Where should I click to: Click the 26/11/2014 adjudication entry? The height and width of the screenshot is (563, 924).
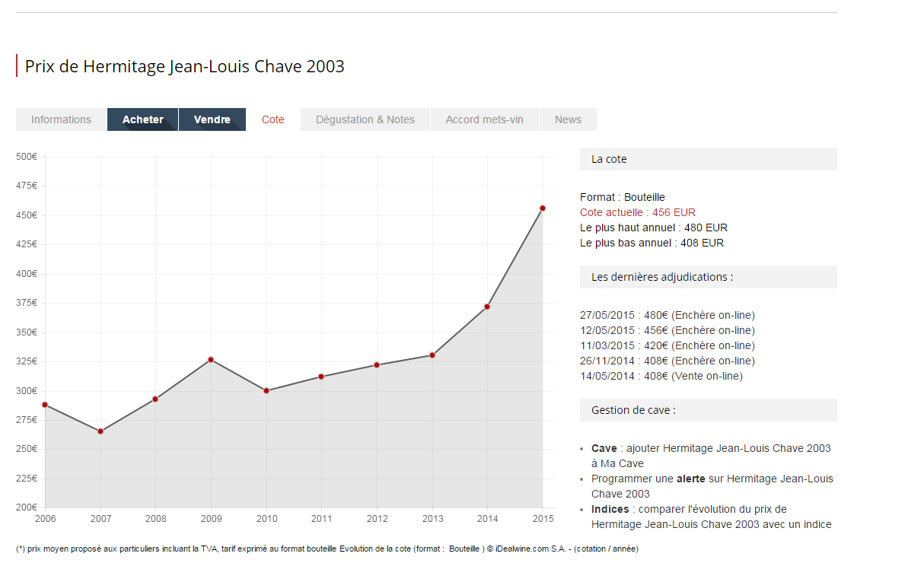click(x=668, y=361)
